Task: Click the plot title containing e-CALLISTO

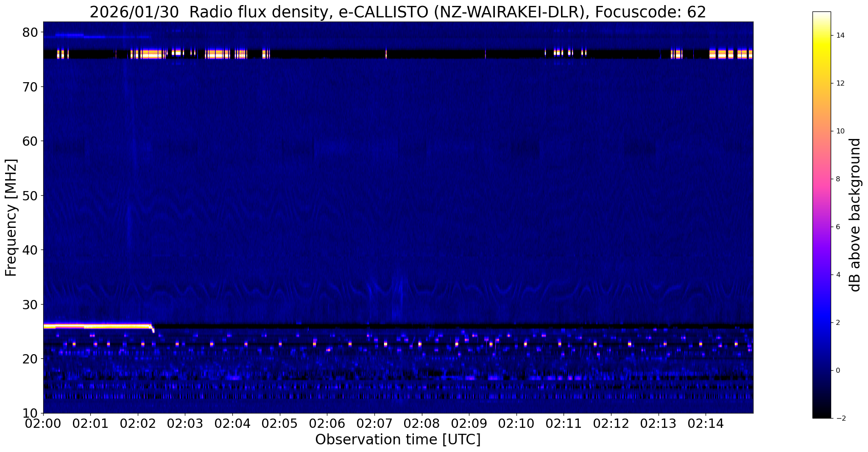Action: pyautogui.click(x=398, y=12)
